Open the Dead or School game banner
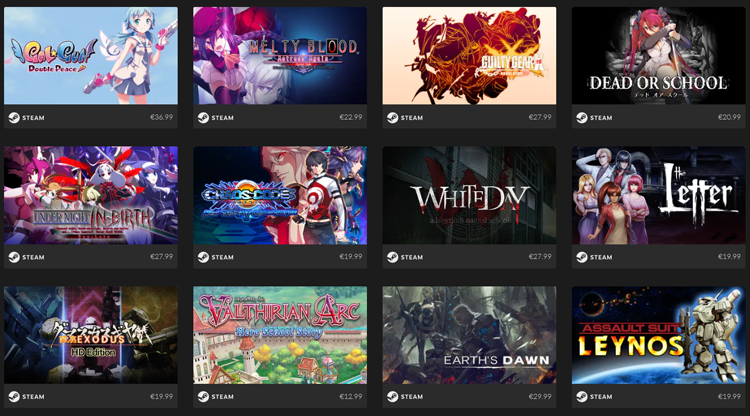The width and height of the screenshot is (750, 416). pos(658,55)
